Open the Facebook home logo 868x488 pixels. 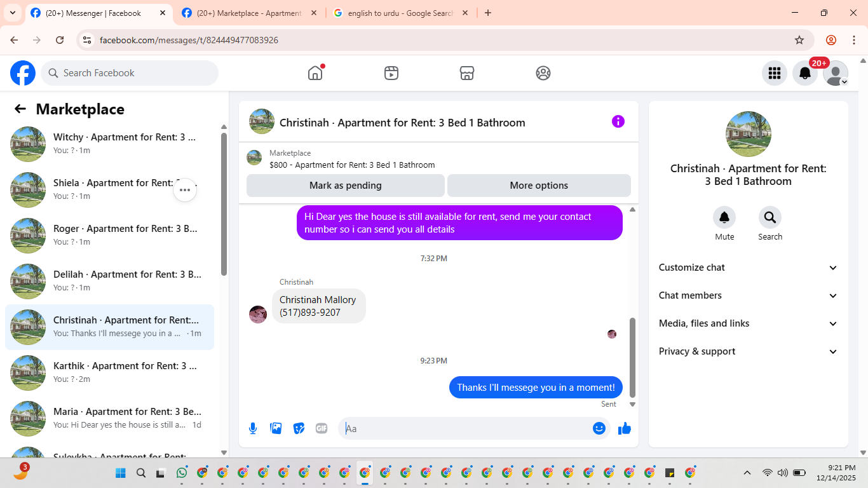point(23,73)
